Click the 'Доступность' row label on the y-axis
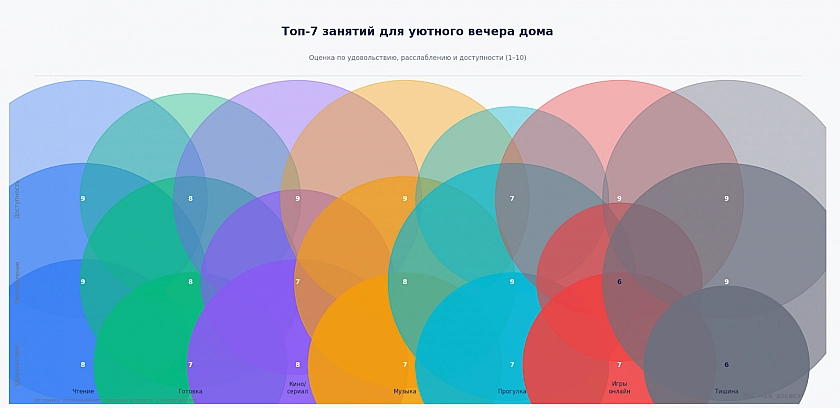The image size is (840, 408). (x=17, y=199)
